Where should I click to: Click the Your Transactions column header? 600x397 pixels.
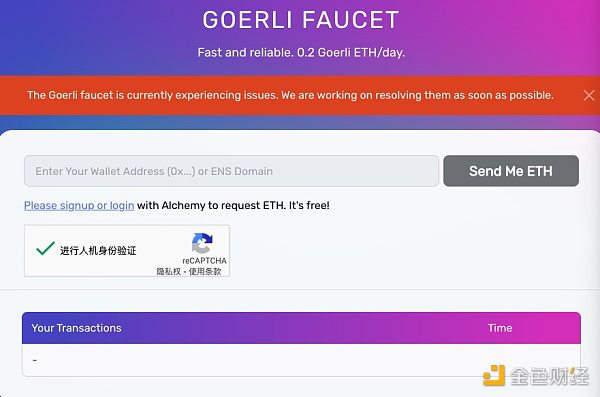click(77, 328)
